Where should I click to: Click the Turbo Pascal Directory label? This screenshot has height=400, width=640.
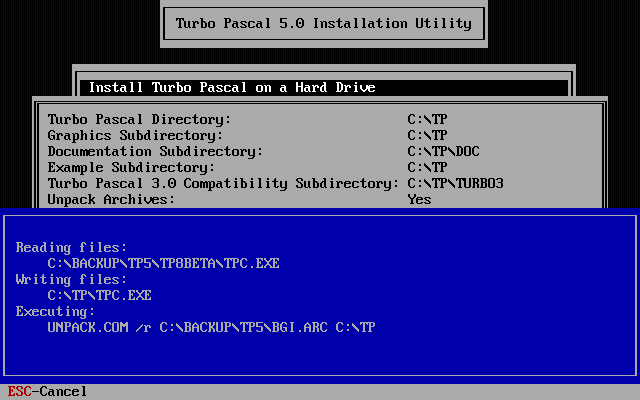click(x=139, y=120)
